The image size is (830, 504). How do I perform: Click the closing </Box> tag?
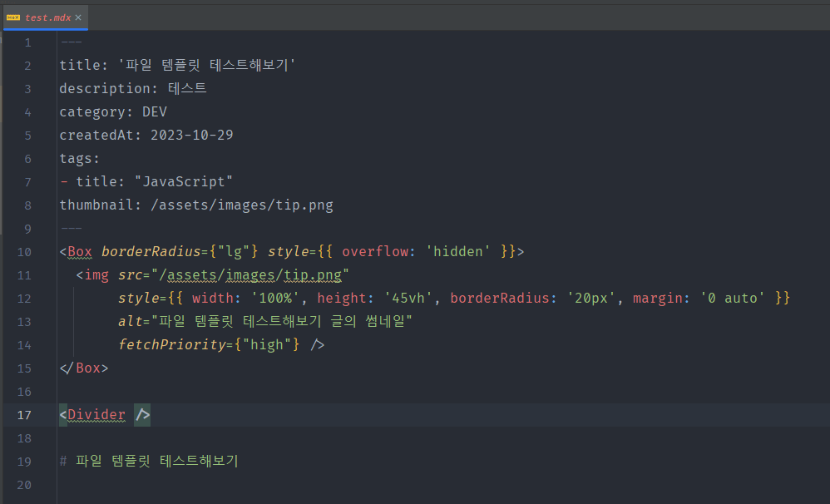tap(84, 368)
